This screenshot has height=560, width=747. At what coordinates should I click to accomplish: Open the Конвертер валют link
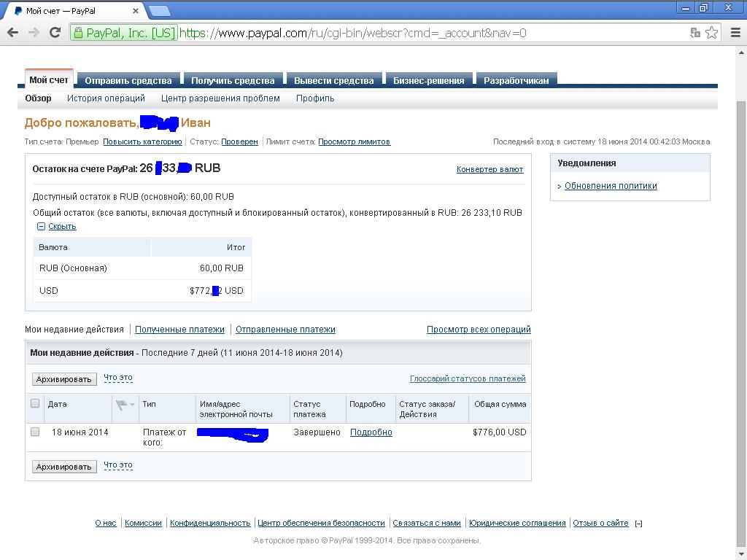pos(489,169)
